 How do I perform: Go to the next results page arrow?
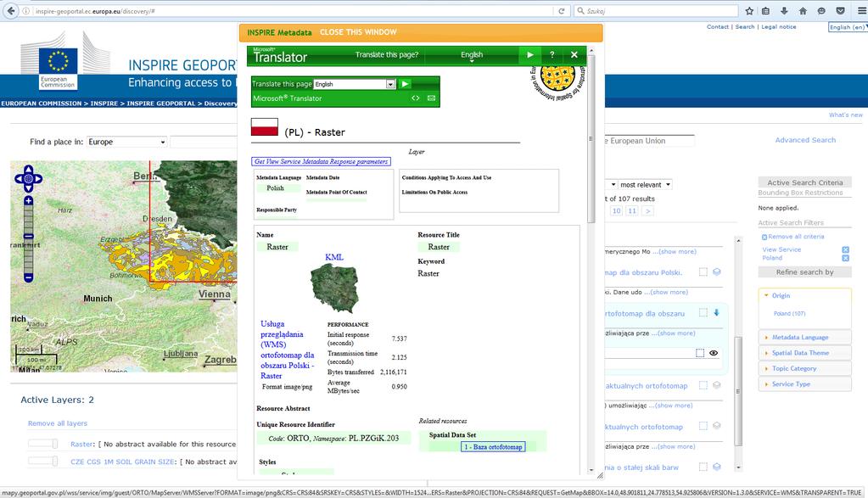[647, 210]
